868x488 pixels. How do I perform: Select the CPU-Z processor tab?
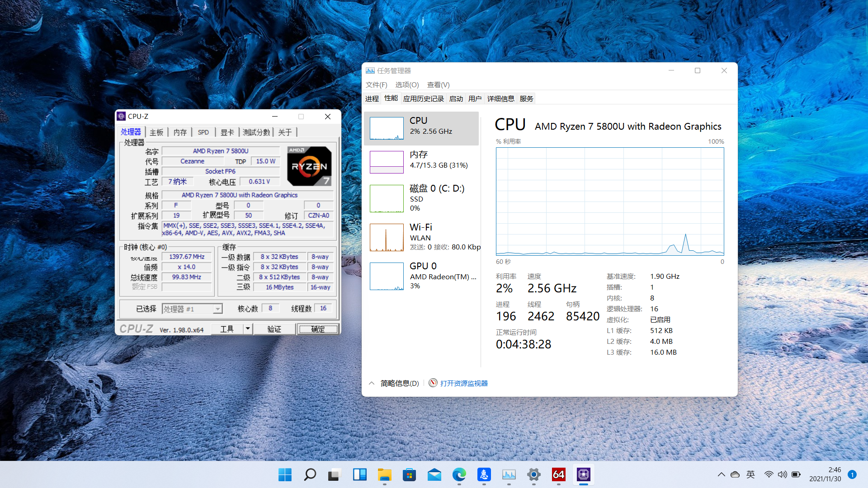(x=131, y=131)
